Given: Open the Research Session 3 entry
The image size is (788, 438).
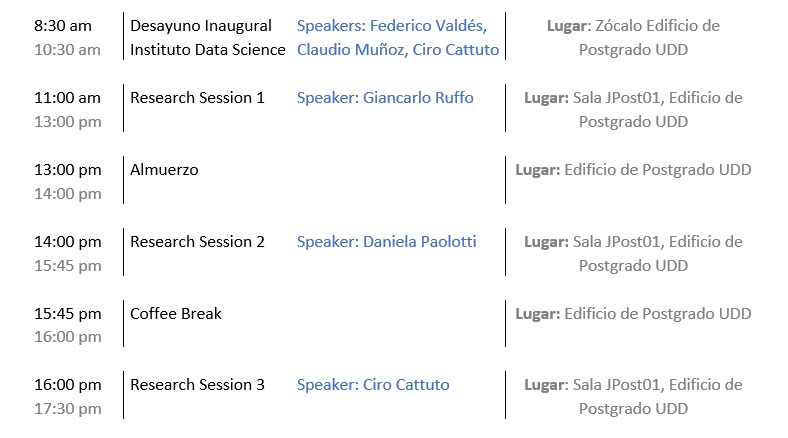Looking at the screenshot, I should [x=197, y=385].
